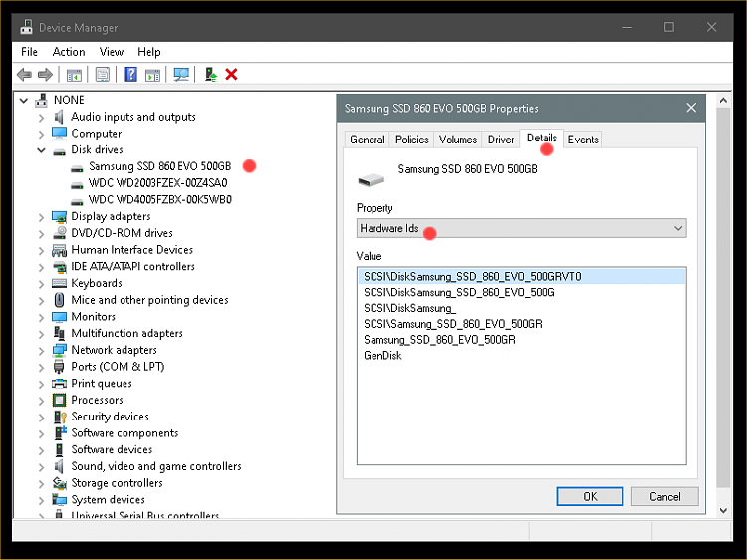Click the Mice and other pointing devices icon

coord(59,300)
